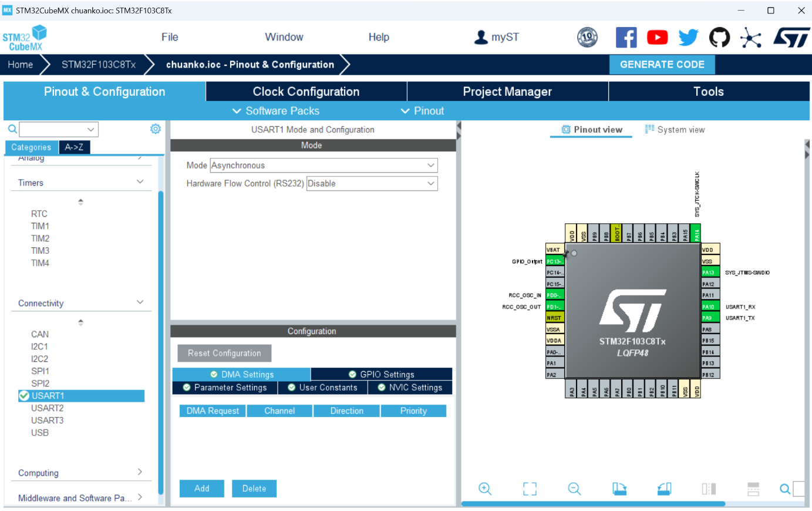Go to Home in the breadcrumb
The image size is (812, 511).
21,65
